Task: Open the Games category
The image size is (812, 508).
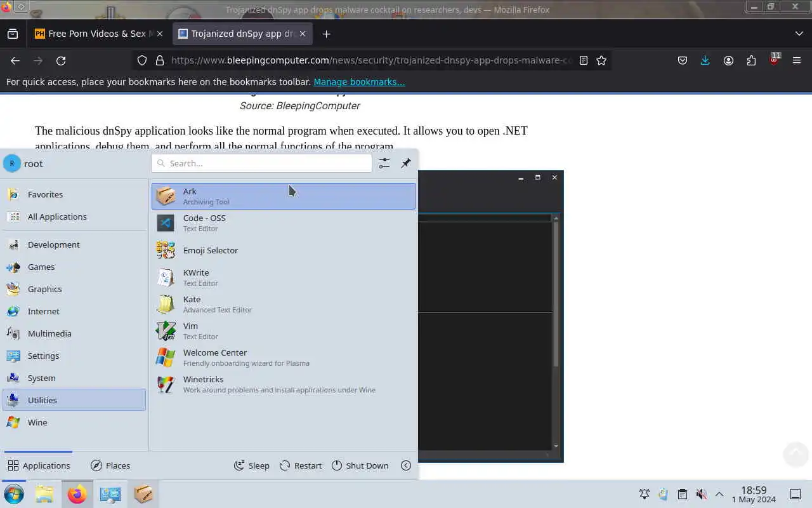Action: pyautogui.click(x=74, y=267)
